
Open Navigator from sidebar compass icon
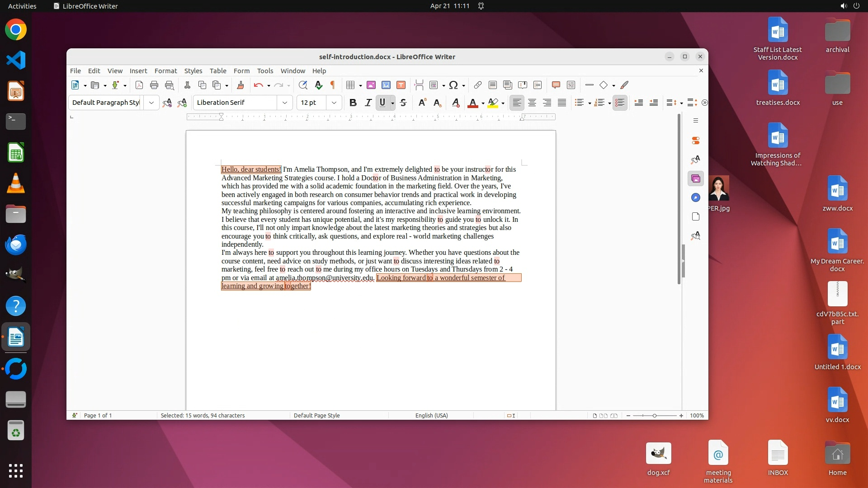click(x=696, y=197)
